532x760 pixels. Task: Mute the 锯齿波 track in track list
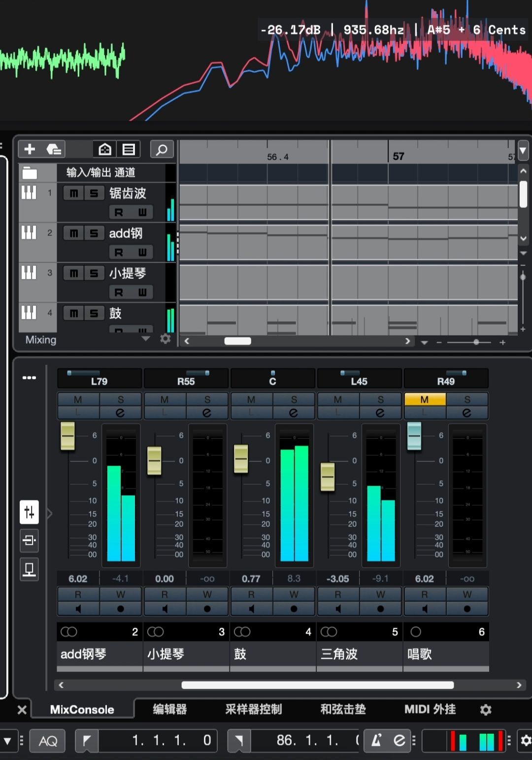pyautogui.click(x=74, y=193)
